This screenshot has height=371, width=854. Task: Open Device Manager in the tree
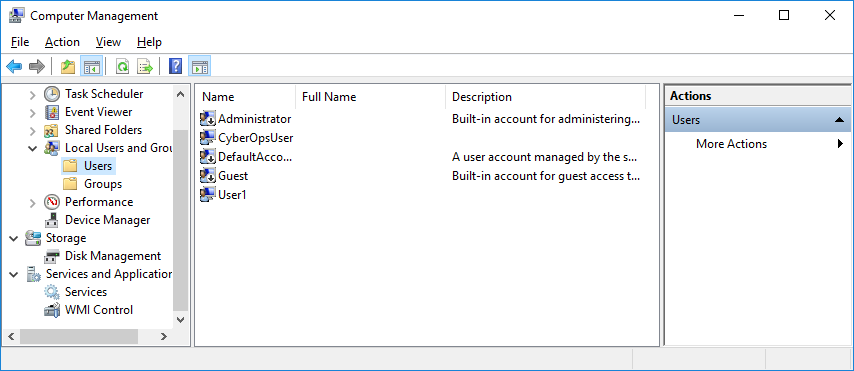tap(107, 220)
